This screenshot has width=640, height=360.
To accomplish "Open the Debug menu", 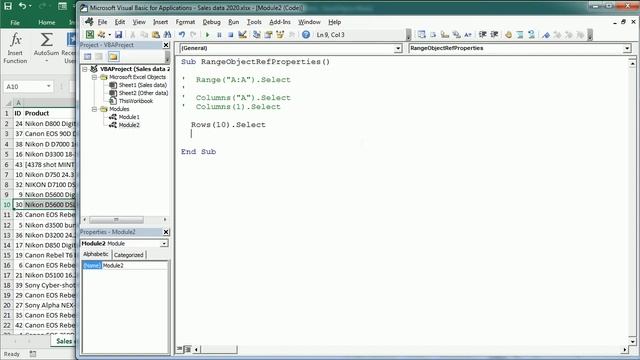I will click(x=211, y=22).
